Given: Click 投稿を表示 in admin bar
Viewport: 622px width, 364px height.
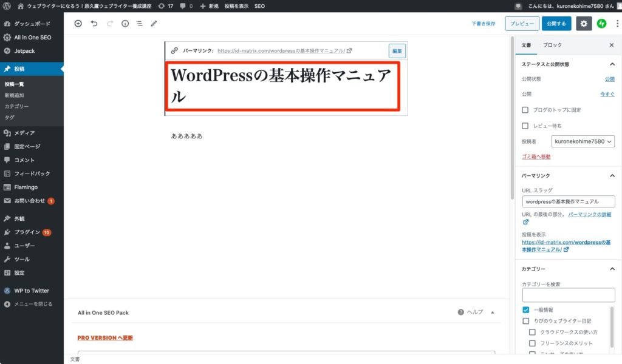Looking at the screenshot, I should pyautogui.click(x=236, y=6).
